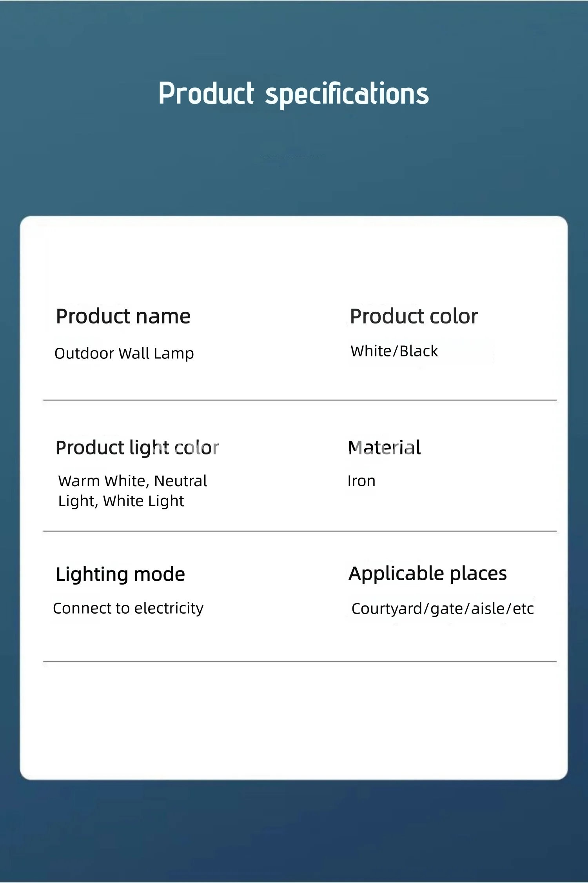Select the "Material" heading
The image size is (588, 883).
[384, 447]
